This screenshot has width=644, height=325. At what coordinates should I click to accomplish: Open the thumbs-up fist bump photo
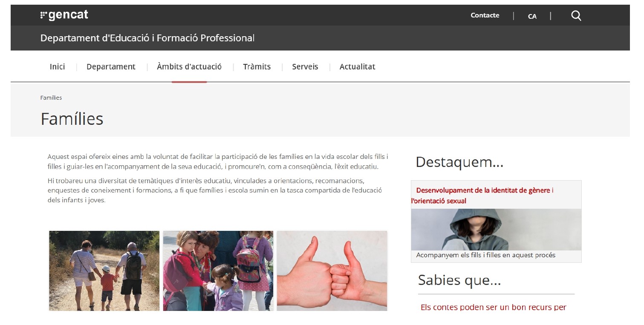332,270
